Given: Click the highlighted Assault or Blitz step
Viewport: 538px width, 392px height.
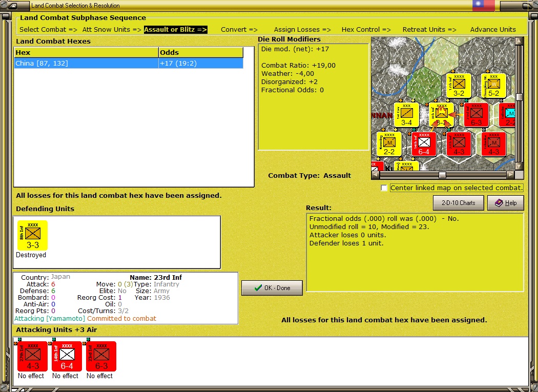Looking at the screenshot, I should point(175,30).
